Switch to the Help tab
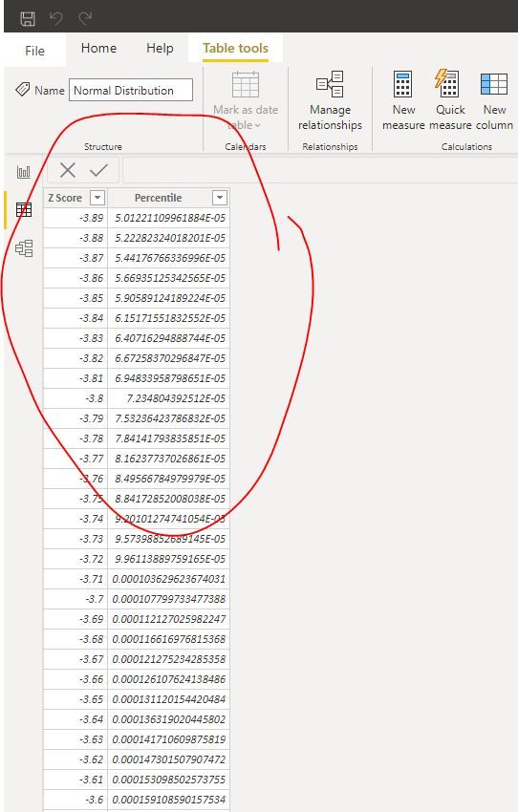518x812 pixels. 160,48
